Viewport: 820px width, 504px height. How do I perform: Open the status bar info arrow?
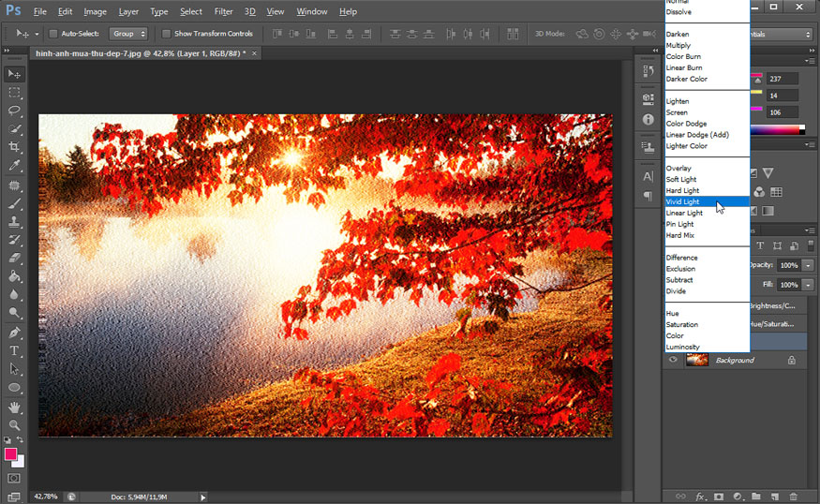[203, 497]
